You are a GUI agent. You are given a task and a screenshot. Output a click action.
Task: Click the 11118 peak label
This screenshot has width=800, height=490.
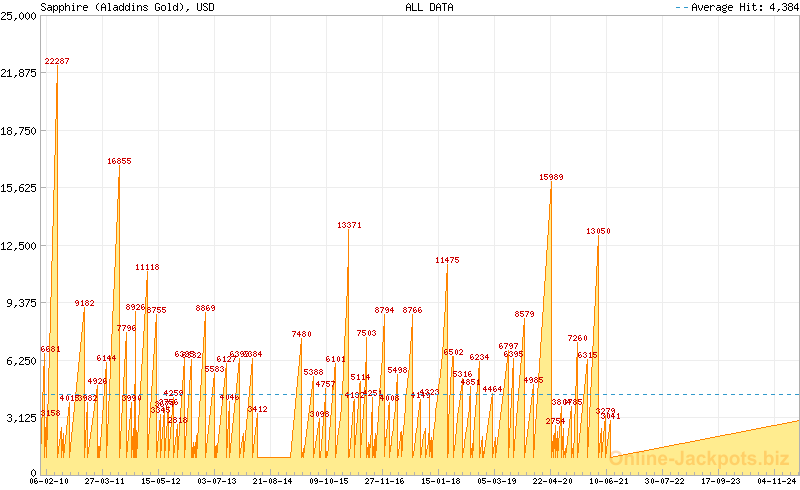coord(147,268)
